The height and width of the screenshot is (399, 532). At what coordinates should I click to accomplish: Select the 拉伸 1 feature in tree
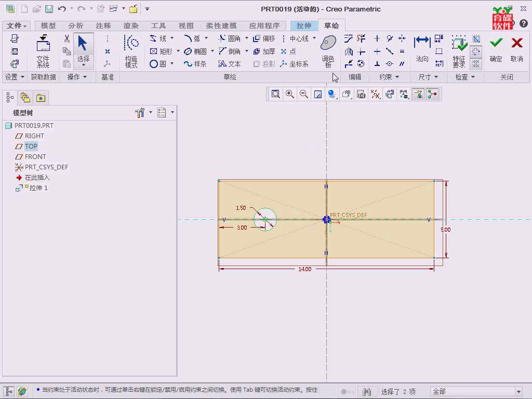pos(32,188)
